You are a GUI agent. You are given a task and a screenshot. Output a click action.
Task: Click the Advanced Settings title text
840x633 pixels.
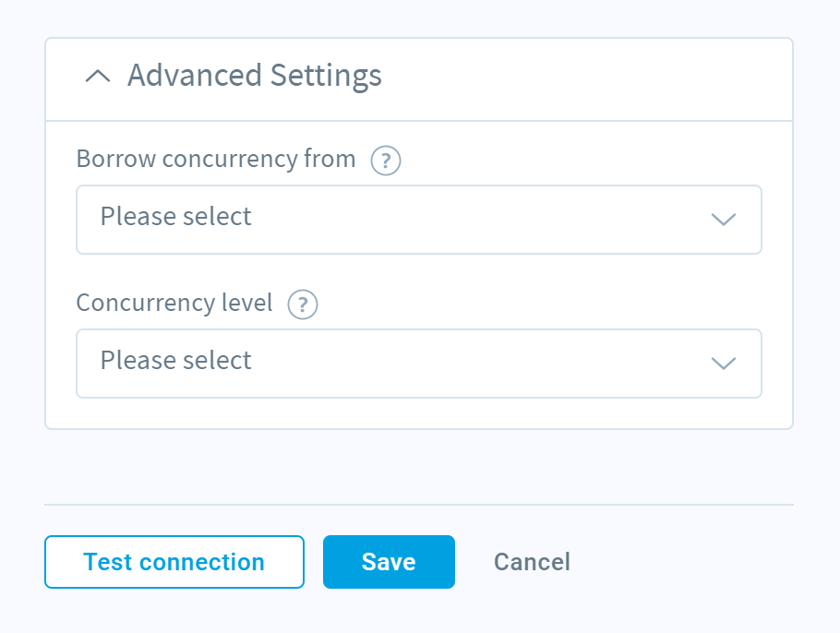(255, 76)
